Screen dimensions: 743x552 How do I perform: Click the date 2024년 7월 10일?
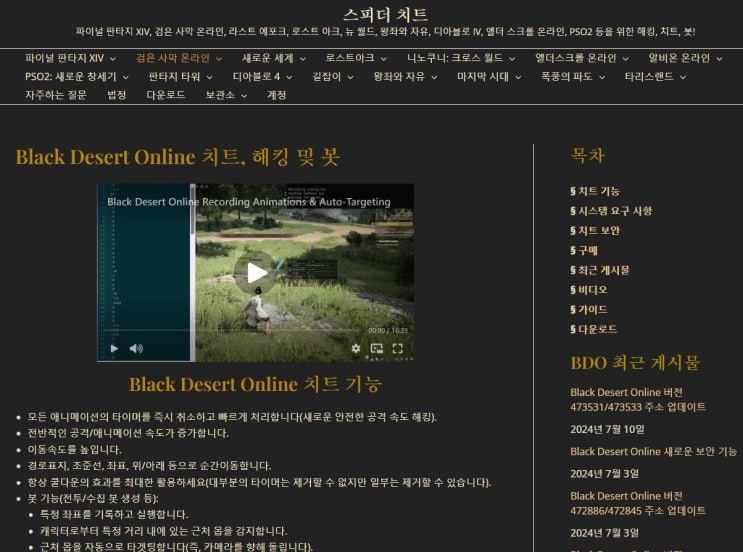[x=607, y=430]
